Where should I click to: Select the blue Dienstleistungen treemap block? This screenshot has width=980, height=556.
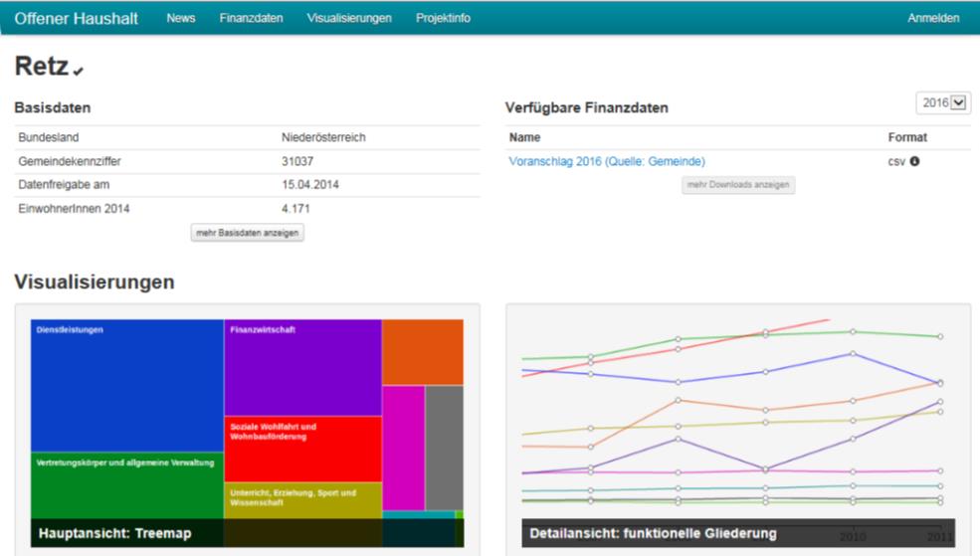pyautogui.click(x=127, y=386)
